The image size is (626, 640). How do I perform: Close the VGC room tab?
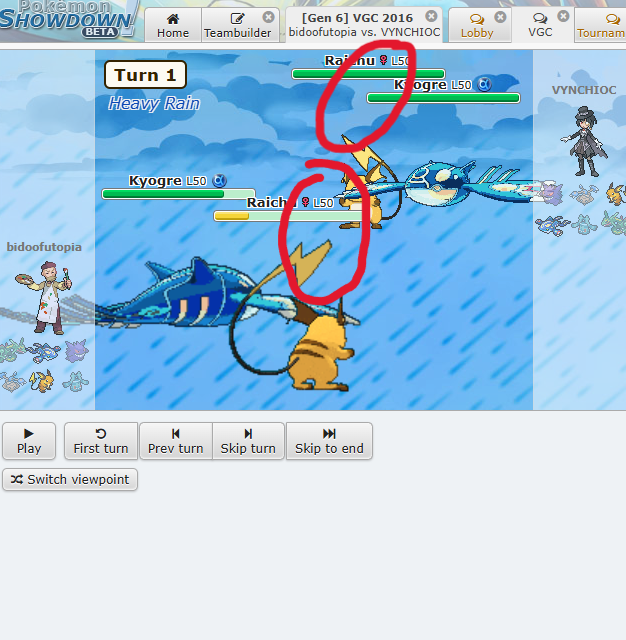pyautogui.click(x=563, y=16)
